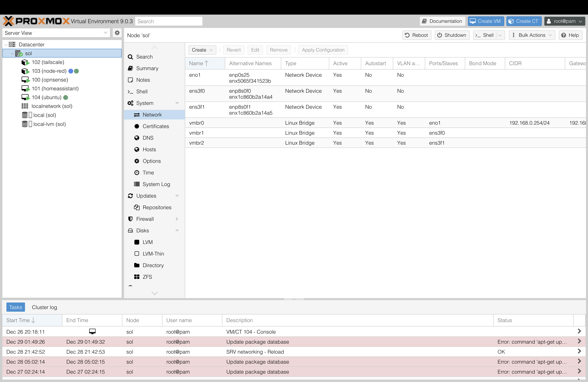Open the 100 (opnsense) VM
588x382 pixels.
[50, 80]
